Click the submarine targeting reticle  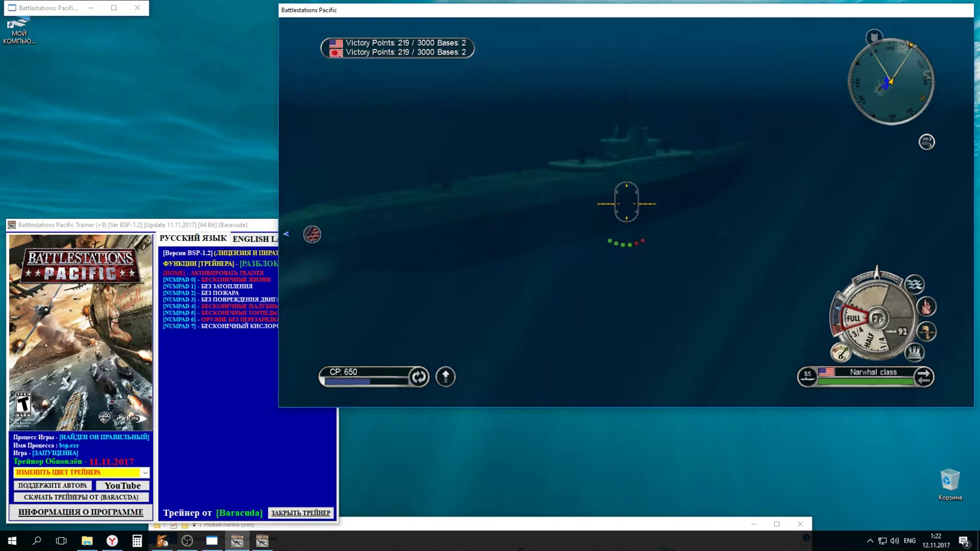click(626, 203)
